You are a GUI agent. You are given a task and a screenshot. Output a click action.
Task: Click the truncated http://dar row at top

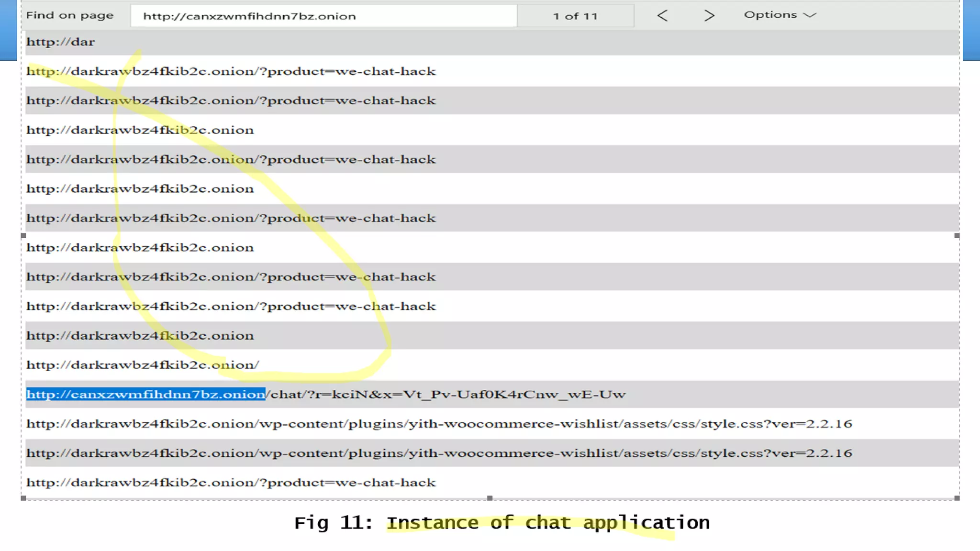pos(61,42)
